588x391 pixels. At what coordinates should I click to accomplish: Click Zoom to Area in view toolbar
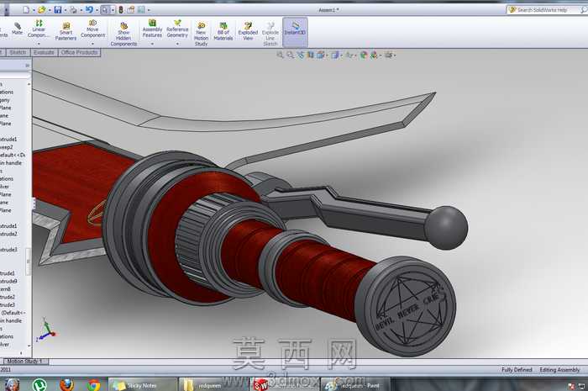(291, 55)
